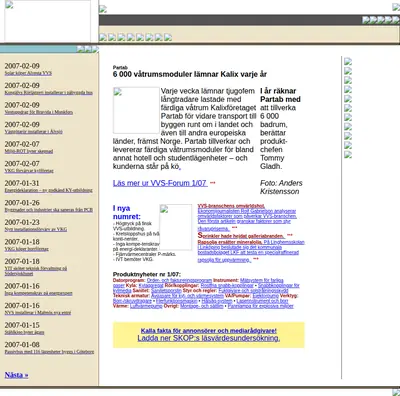Open the Solar köper Alvesta VVS link

[28, 73]
